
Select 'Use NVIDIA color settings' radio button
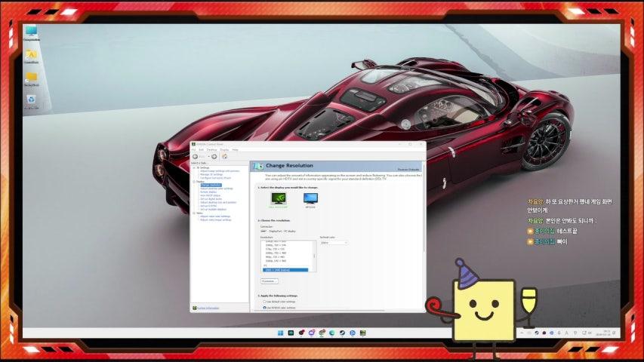pyautogui.click(x=264, y=308)
